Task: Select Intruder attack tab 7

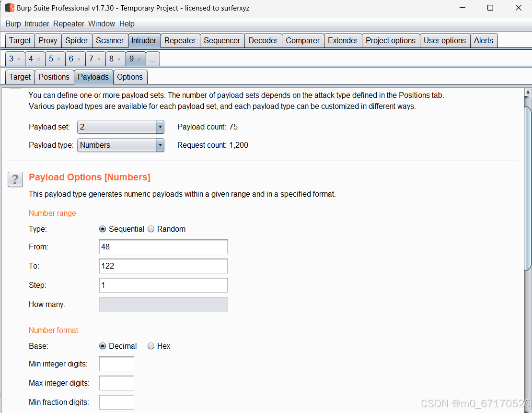Action: pyautogui.click(x=91, y=59)
